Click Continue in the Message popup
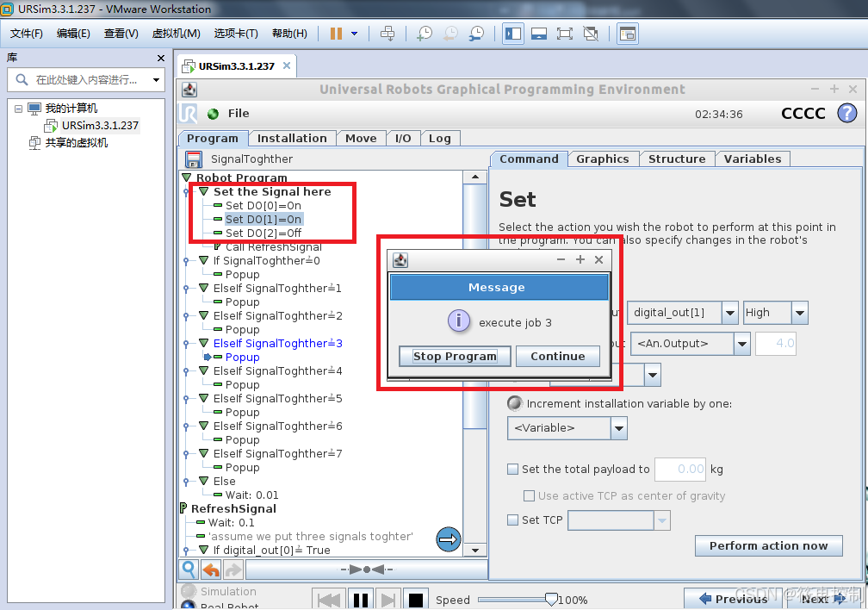Screen dimensions: 868x610 [557, 356]
